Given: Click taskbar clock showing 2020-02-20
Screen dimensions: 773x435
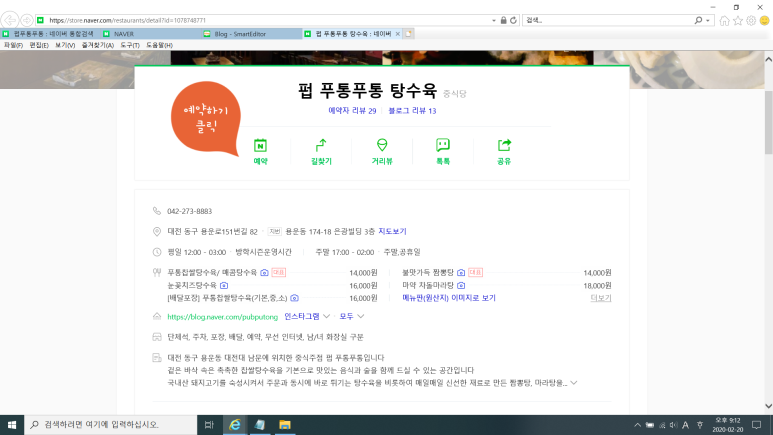Looking at the screenshot, I should [x=728, y=425].
